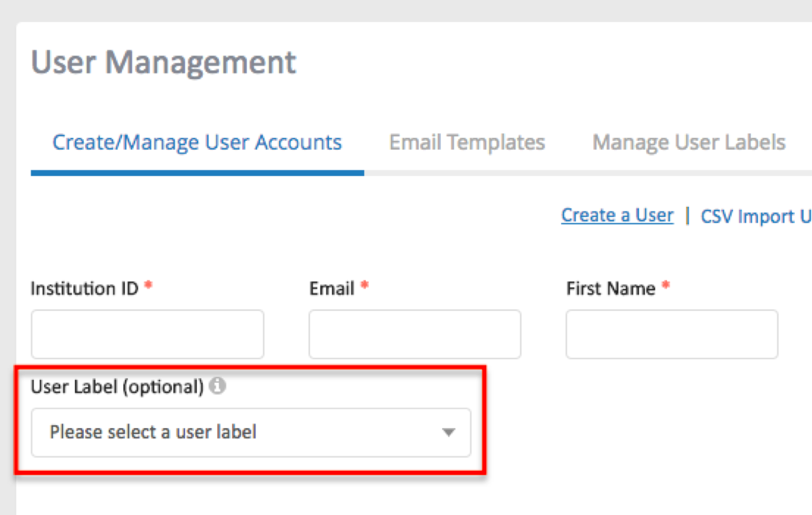
Task: Focus the Institution ID input field
Action: 147,334
